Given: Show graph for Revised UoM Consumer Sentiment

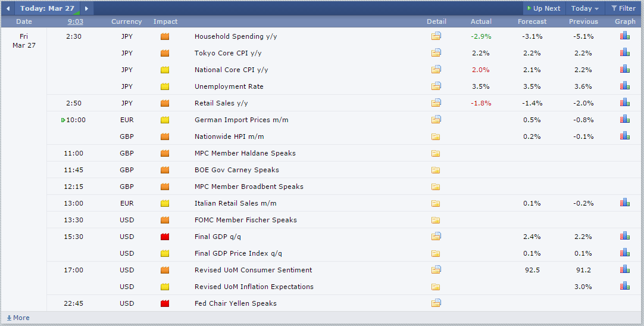Looking at the screenshot, I should point(625,269).
